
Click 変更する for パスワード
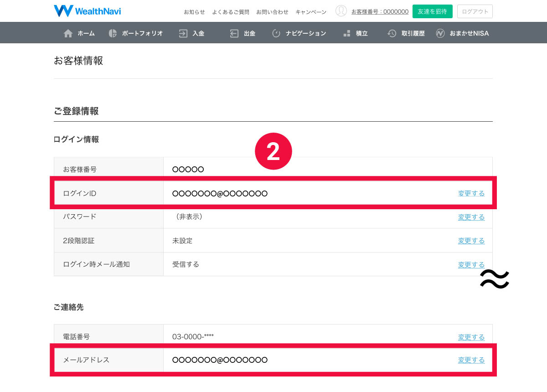471,217
